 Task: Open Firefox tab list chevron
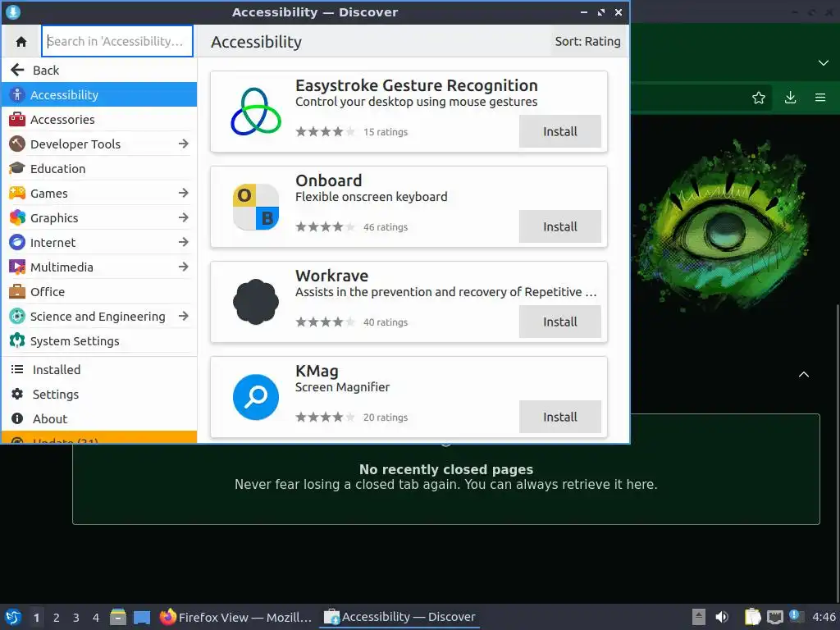pos(824,62)
